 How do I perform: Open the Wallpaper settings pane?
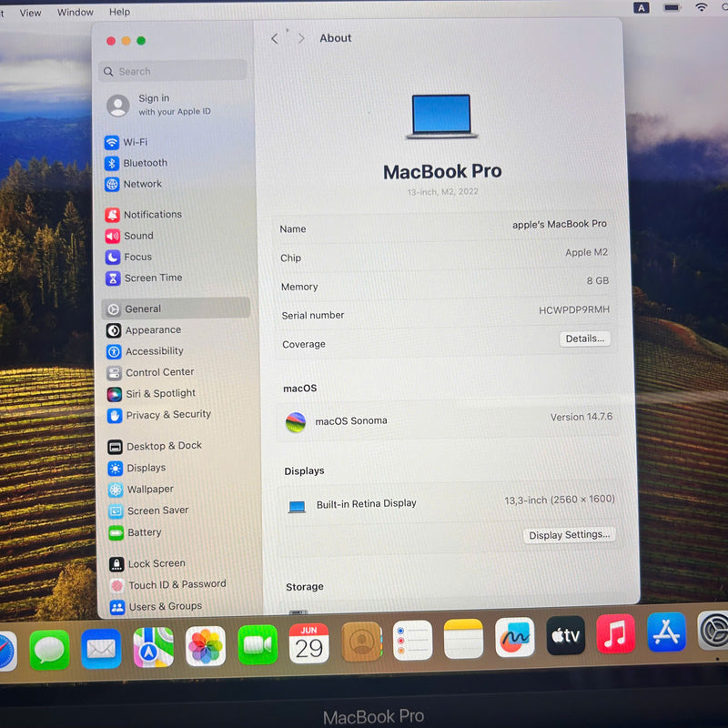(149, 490)
